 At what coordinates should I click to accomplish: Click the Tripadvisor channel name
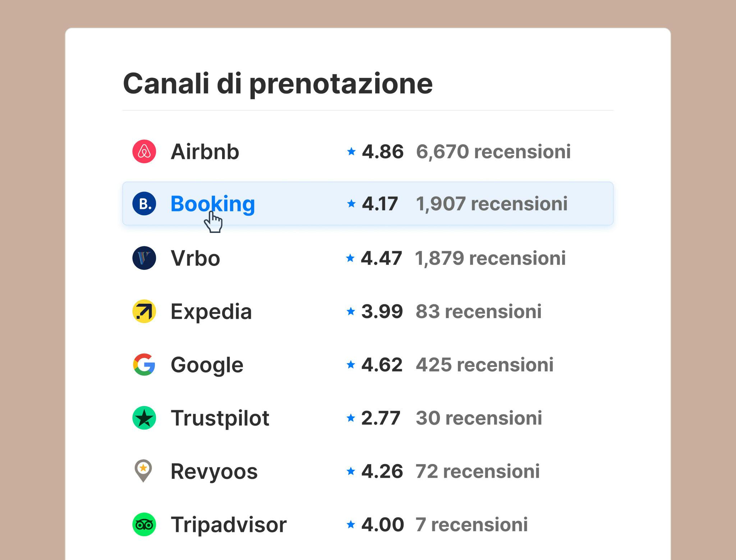pos(229,524)
